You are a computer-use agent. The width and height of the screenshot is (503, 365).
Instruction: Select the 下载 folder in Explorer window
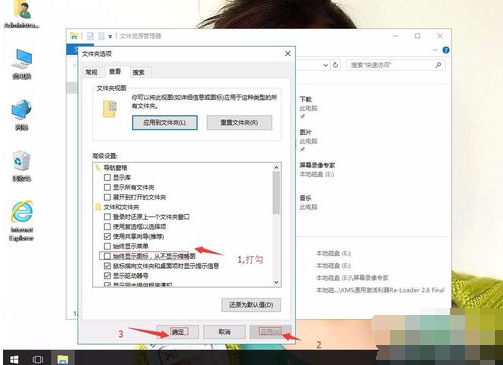[x=309, y=107]
